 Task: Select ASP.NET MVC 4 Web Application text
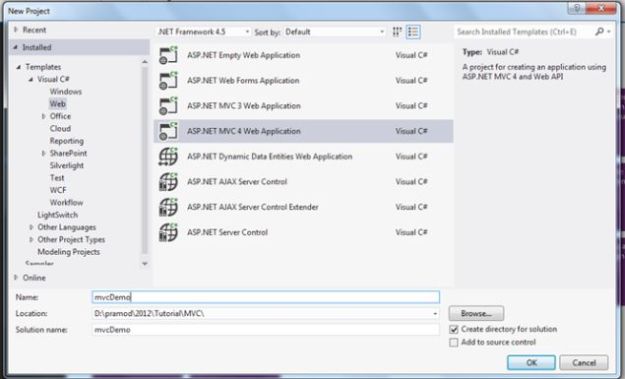pos(244,131)
